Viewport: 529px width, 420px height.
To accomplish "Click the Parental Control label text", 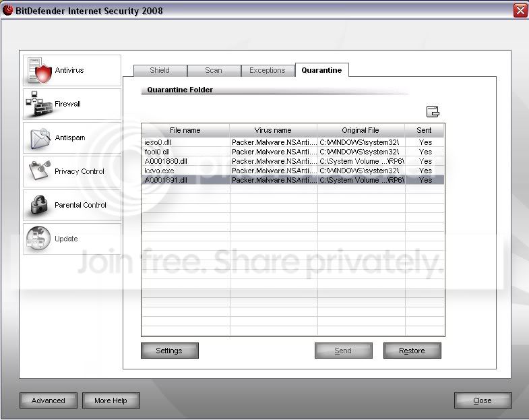I will coord(80,205).
